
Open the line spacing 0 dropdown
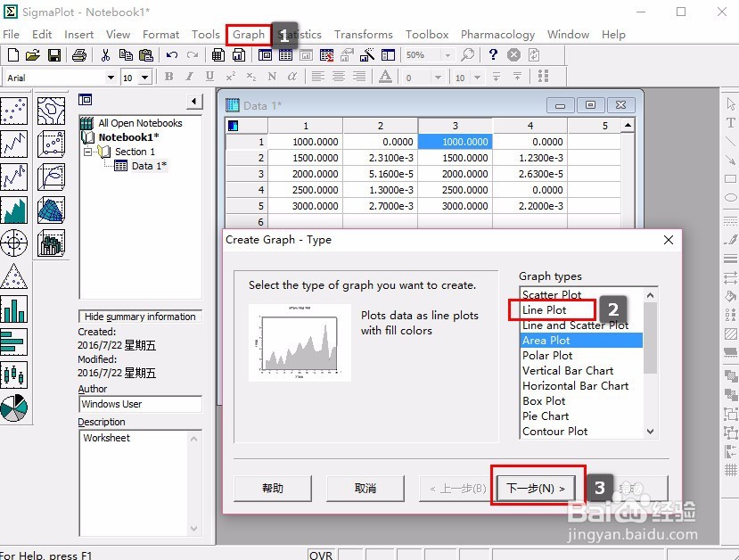439,78
